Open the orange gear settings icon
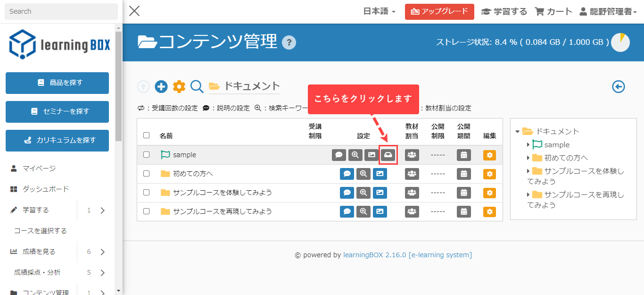Screen dimensions: 644x295 click(x=179, y=86)
